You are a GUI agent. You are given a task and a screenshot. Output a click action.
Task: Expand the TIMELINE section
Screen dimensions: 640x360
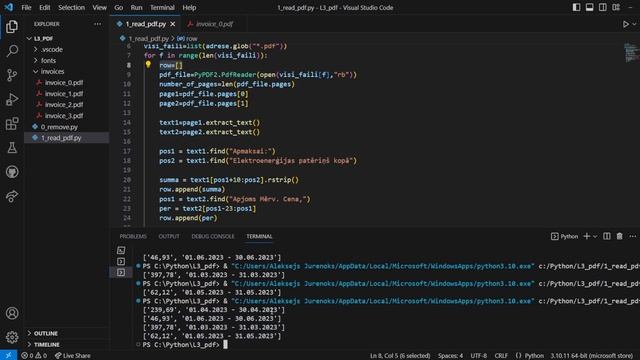point(67,344)
